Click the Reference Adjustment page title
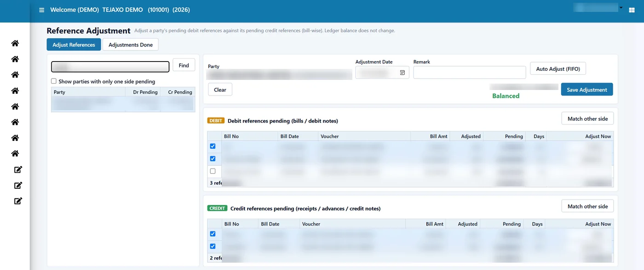Screen dimensions: 644x270 click(88, 31)
